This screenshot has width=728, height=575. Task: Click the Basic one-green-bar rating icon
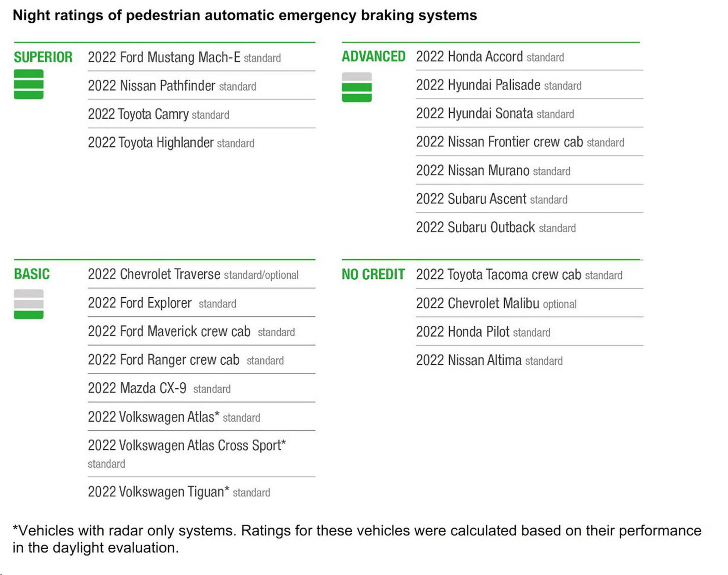(28, 304)
